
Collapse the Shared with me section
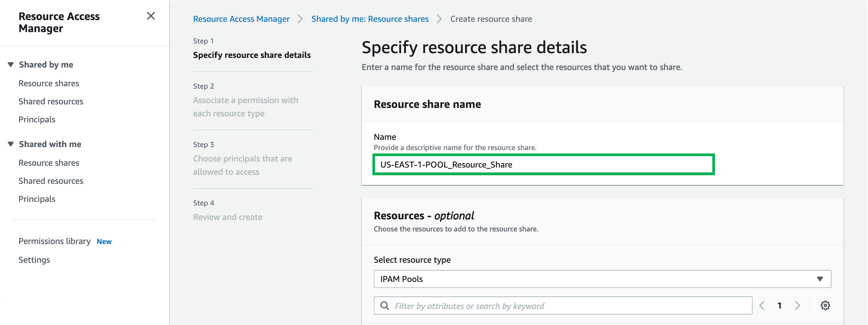click(11, 144)
